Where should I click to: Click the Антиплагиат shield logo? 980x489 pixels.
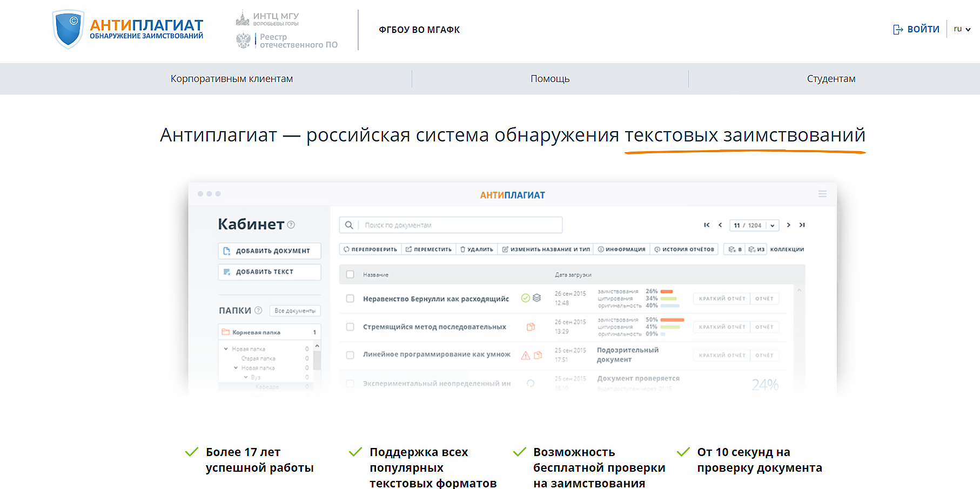pyautogui.click(x=68, y=29)
